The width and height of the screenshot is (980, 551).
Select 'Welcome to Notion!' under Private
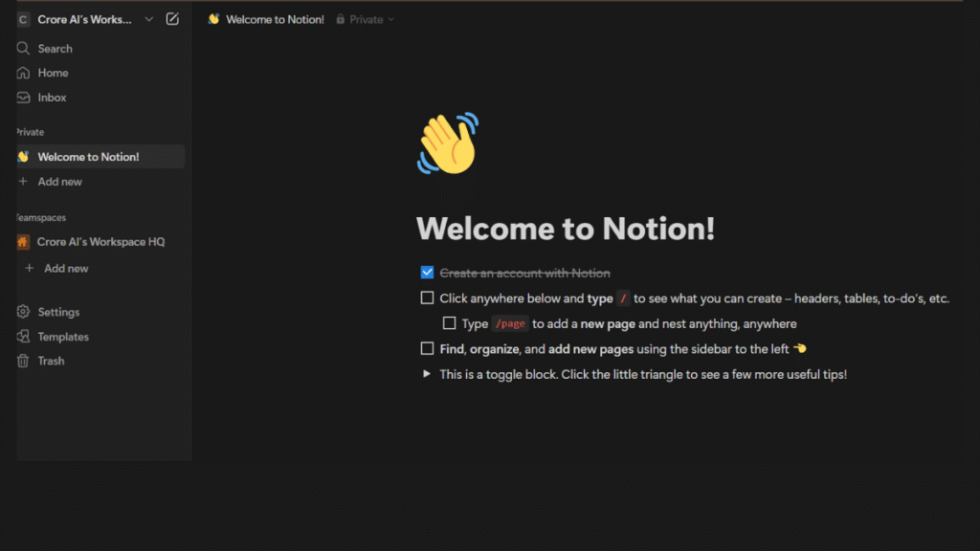point(91,156)
